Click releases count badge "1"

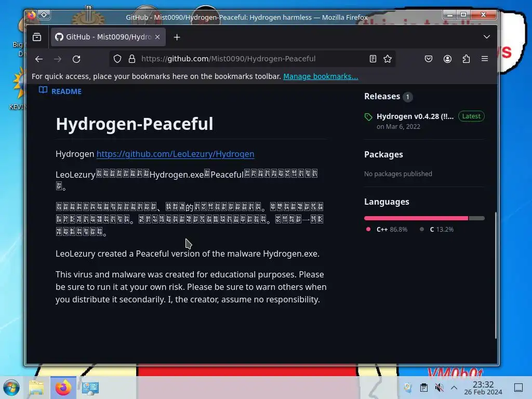coord(408,97)
